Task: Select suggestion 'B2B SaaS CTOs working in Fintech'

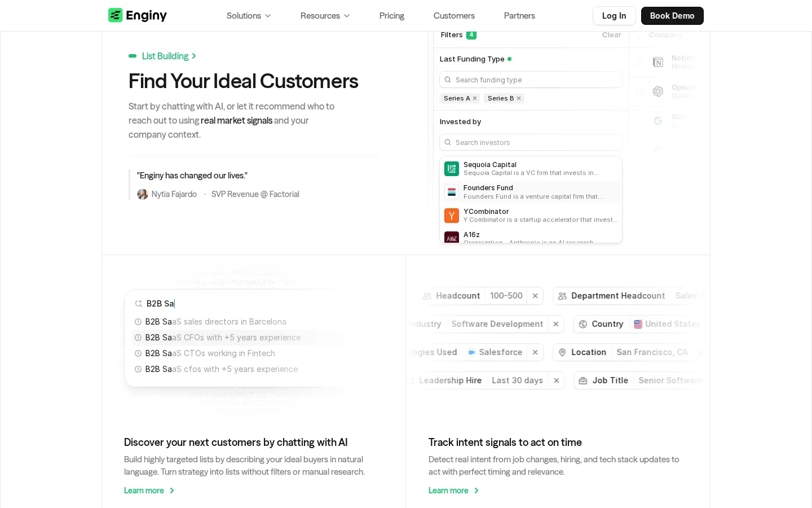Action: pos(210,353)
